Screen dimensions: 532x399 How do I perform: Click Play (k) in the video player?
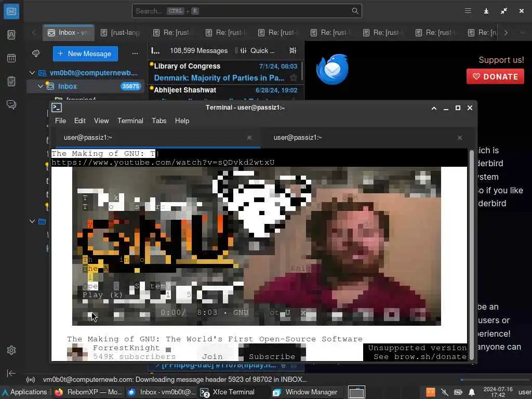(102, 295)
